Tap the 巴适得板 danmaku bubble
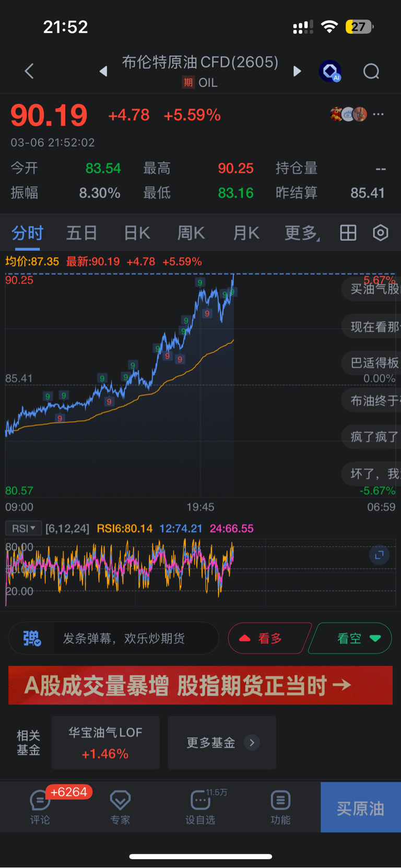 pos(371,363)
